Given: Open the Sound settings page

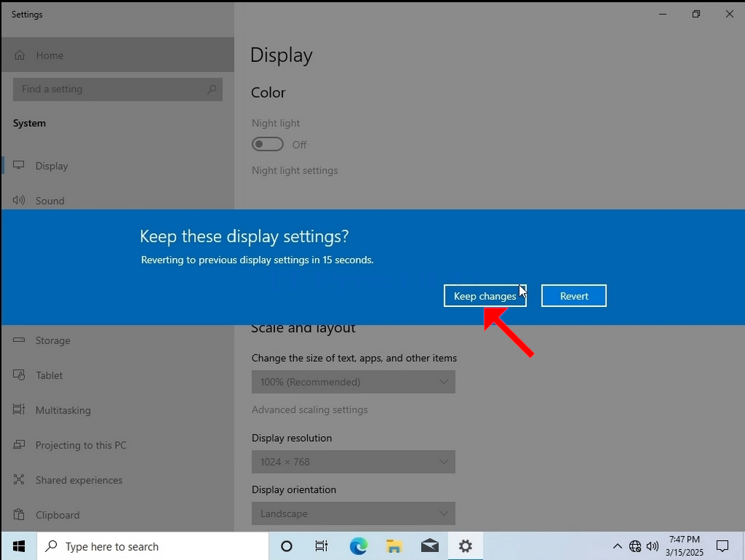Looking at the screenshot, I should coord(117,201).
